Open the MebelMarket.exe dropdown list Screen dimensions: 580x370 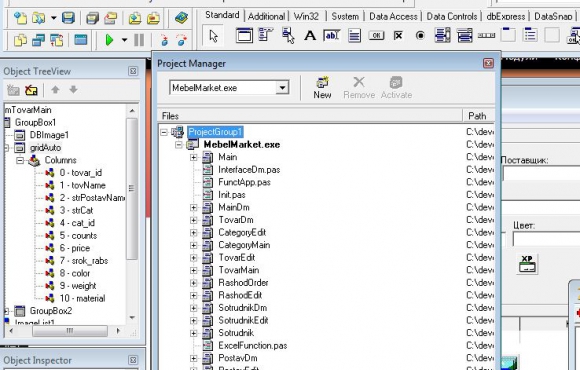282,88
